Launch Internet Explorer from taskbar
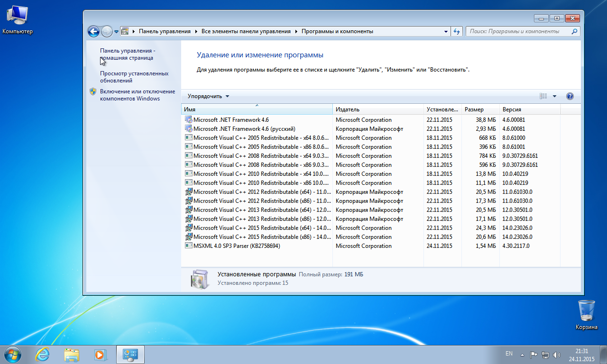Screen dimensions: 607x364 pyautogui.click(x=43, y=355)
